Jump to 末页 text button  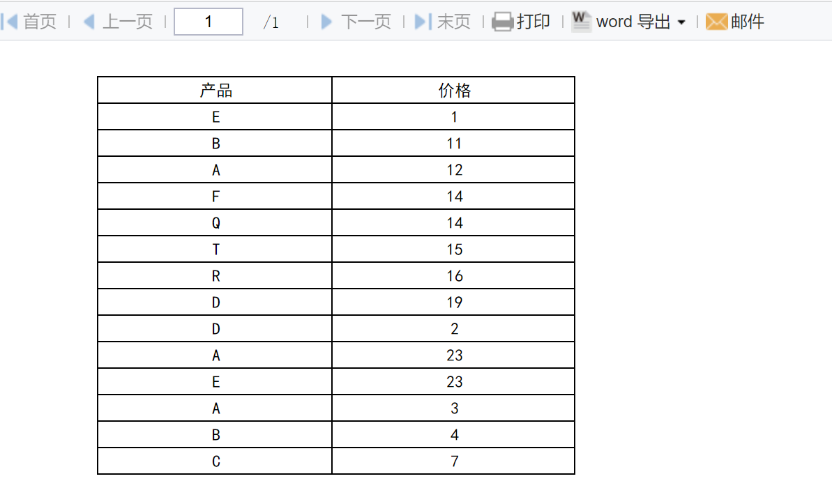click(454, 22)
